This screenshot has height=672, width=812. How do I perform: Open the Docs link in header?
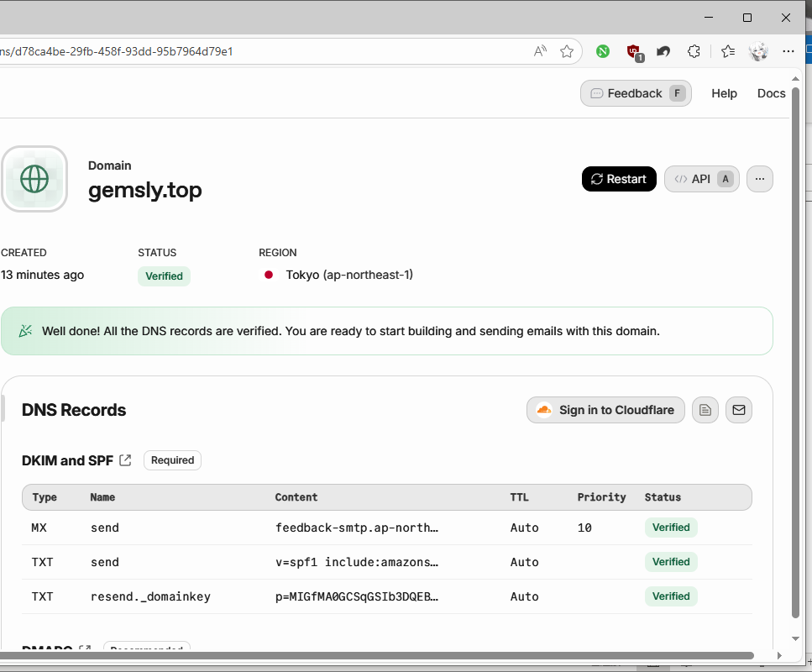771,93
